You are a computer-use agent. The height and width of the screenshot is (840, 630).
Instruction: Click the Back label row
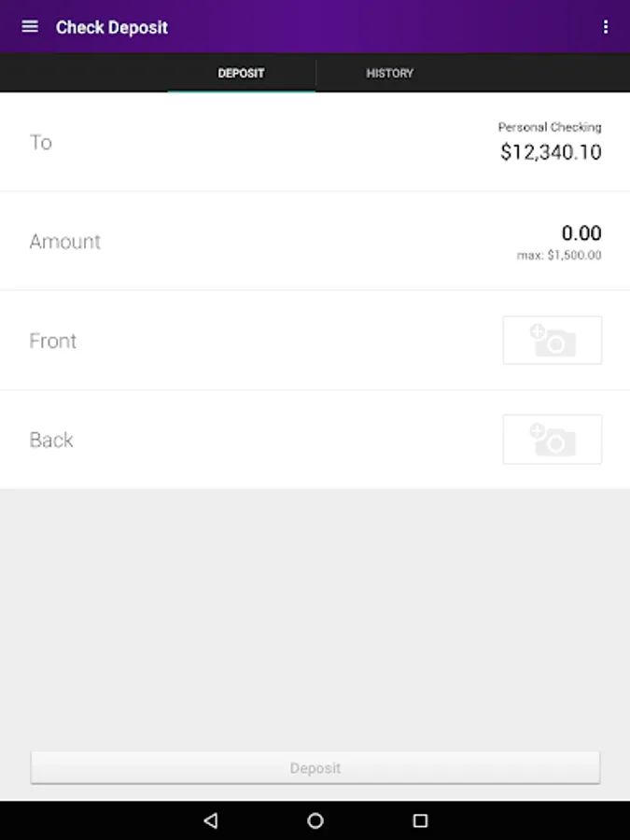(x=315, y=440)
